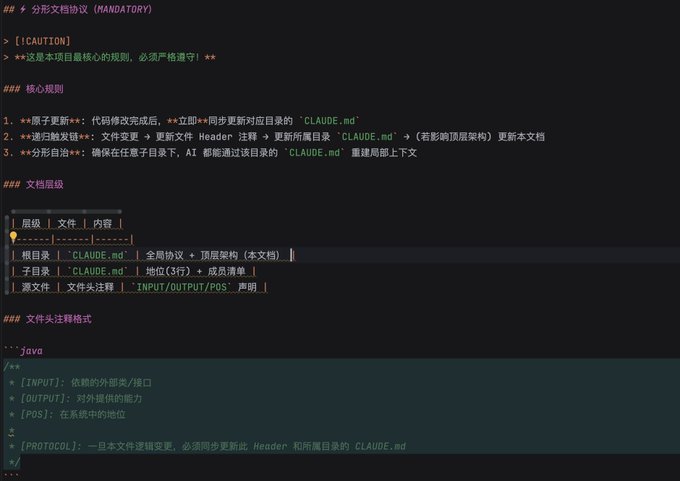Click the lightning bolt icon in heading

tap(23, 9)
